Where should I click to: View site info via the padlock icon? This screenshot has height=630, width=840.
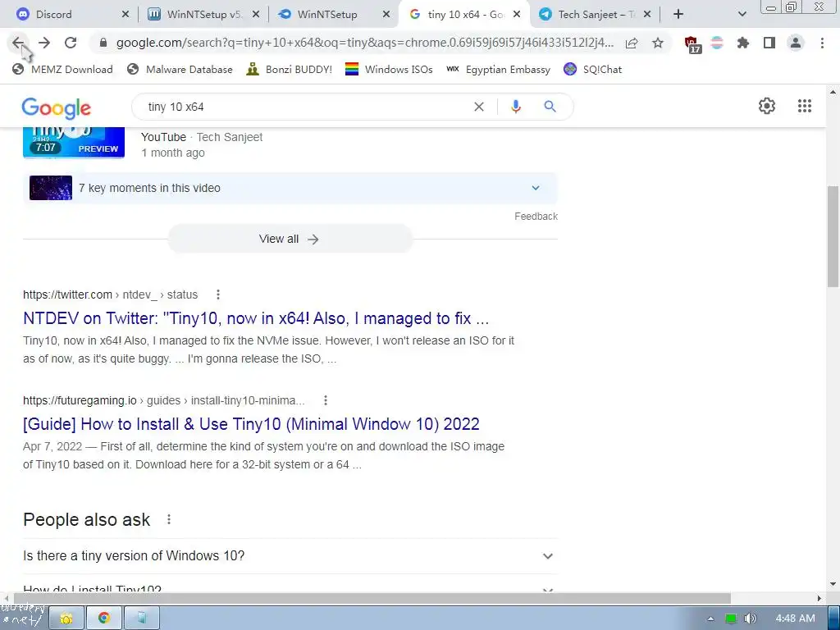pos(103,43)
